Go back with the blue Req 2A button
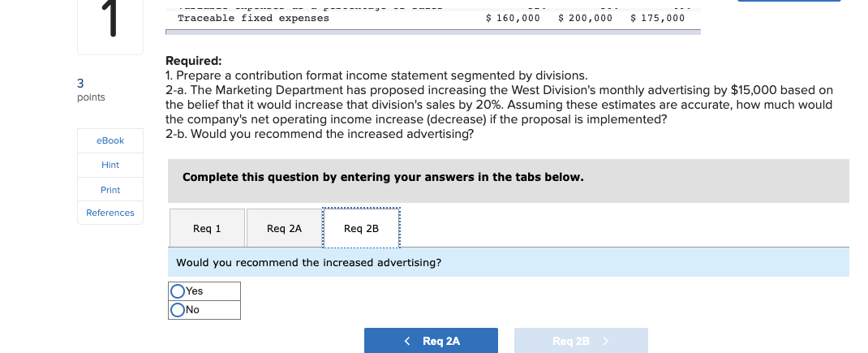 click(x=431, y=341)
